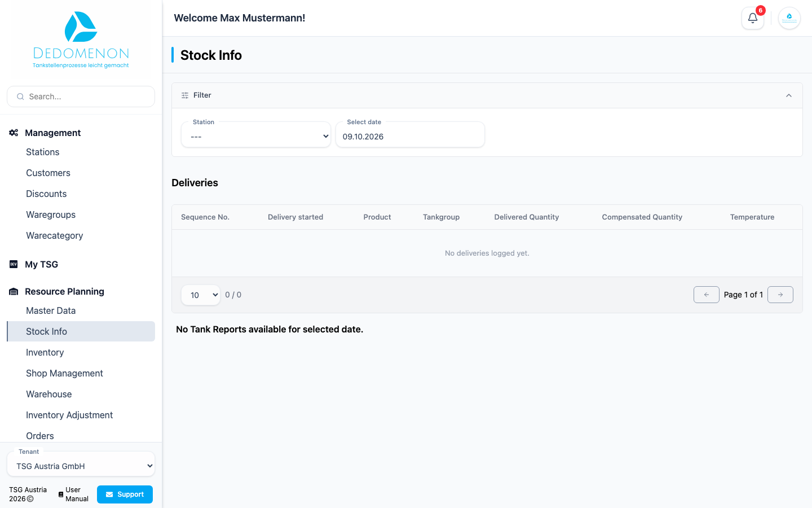Click the Support button
Screen dimensions: 812x508
[125, 494]
